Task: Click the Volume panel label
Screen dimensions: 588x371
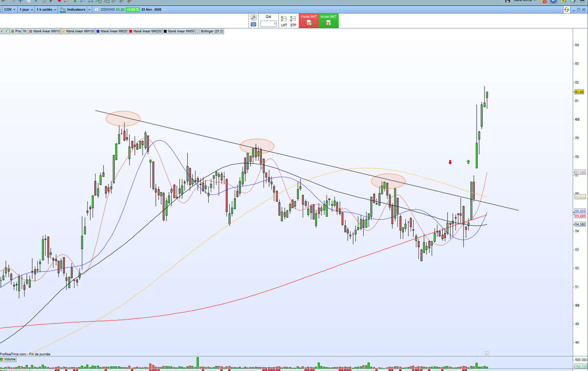Action: click(8, 359)
